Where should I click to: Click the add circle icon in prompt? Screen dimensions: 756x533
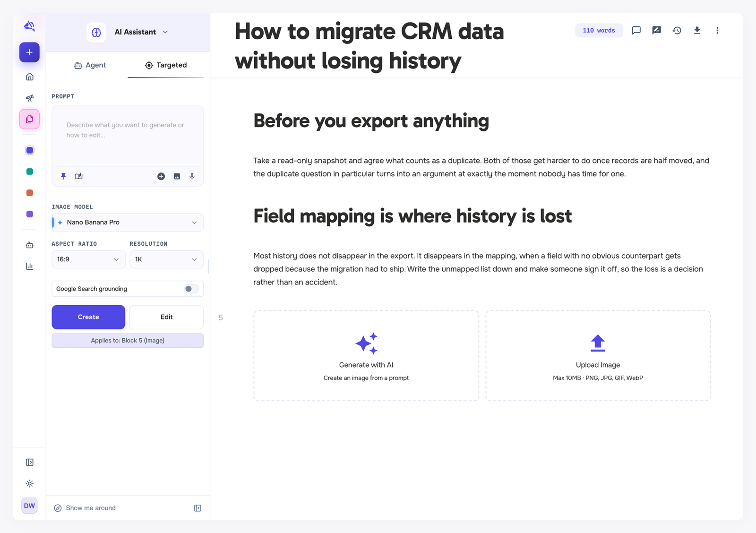161,176
